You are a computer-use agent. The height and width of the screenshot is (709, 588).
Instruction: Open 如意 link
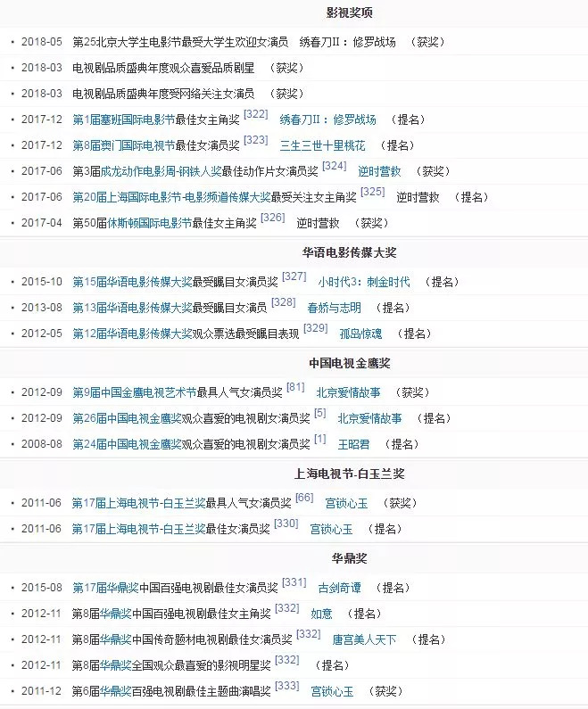point(321,614)
